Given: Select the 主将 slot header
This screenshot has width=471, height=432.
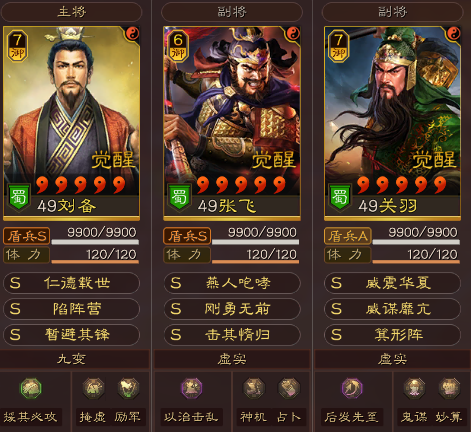Looking at the screenshot, I should click(x=71, y=12).
